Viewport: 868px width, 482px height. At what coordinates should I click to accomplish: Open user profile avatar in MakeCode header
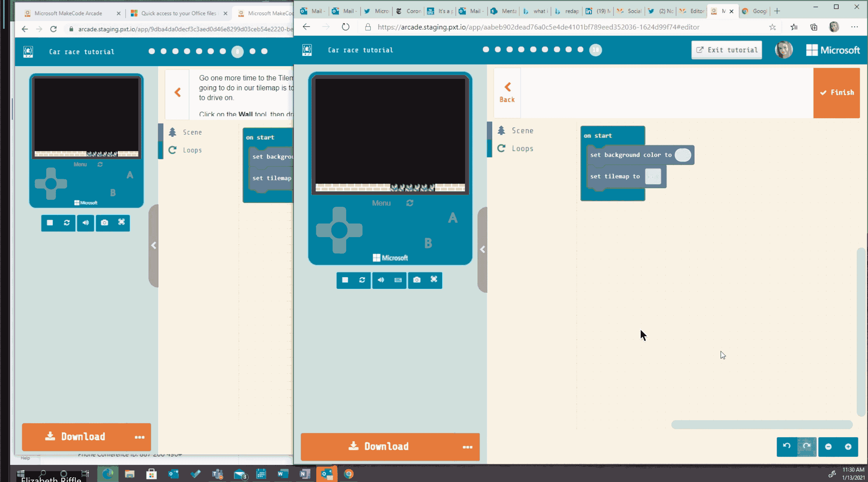(x=784, y=50)
